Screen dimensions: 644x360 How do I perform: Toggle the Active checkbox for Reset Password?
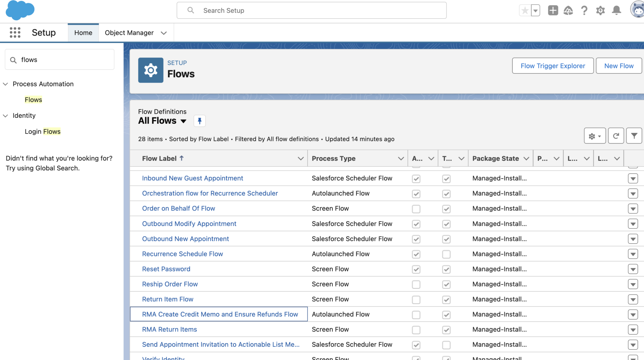416,269
